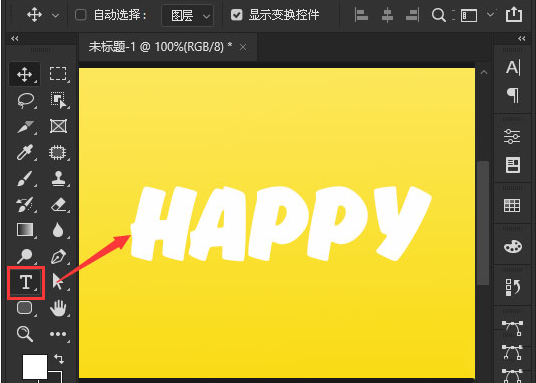
Task: Select the Rounded Rectangle shape tool
Action: pos(25,308)
